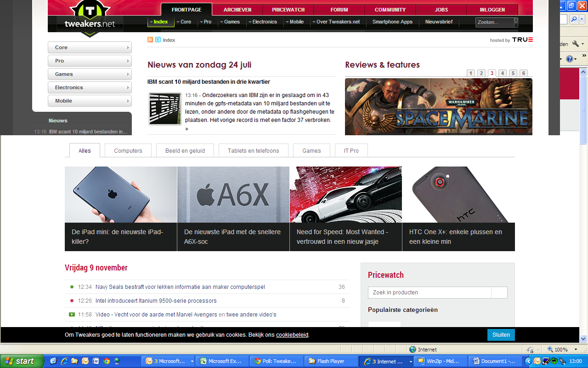
Task: Click the IE search magnifier icon
Action: pos(573,19)
